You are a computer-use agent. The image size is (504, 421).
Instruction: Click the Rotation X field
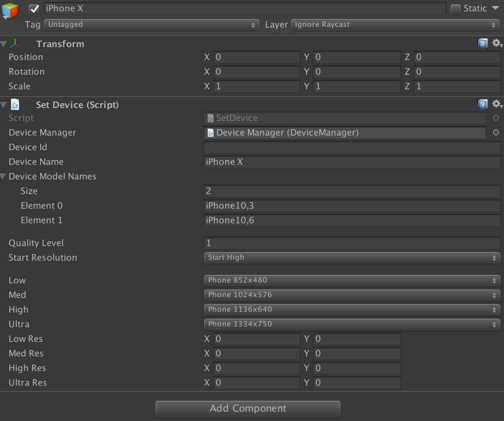[x=257, y=72]
